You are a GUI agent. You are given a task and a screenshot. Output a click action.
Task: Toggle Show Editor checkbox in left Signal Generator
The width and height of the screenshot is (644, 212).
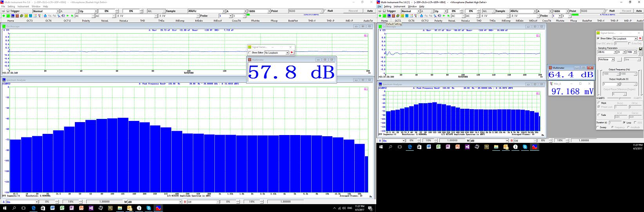pyautogui.click(x=250, y=53)
